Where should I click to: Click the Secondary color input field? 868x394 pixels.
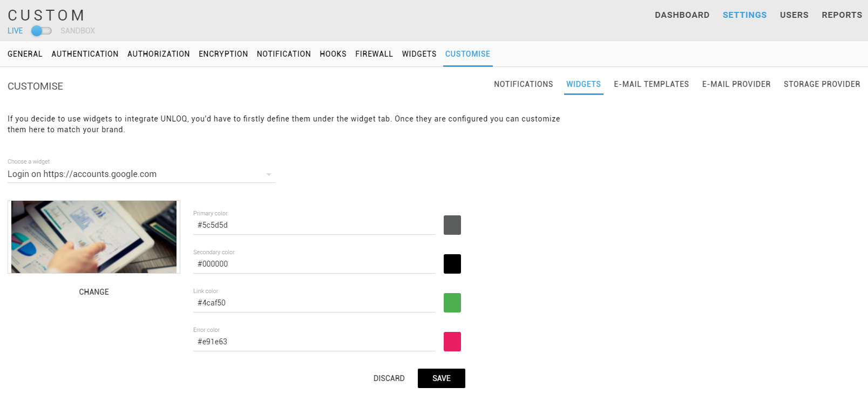click(314, 264)
